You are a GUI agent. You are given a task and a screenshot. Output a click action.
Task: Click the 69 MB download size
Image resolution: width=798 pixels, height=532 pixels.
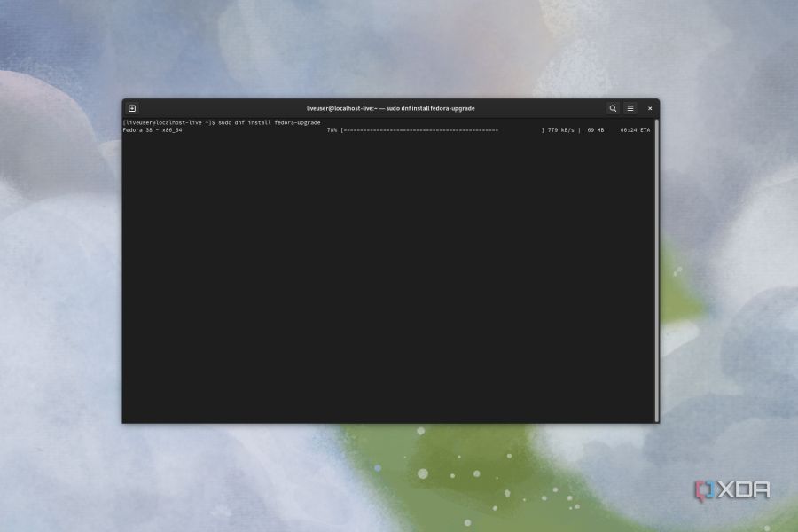pos(596,130)
